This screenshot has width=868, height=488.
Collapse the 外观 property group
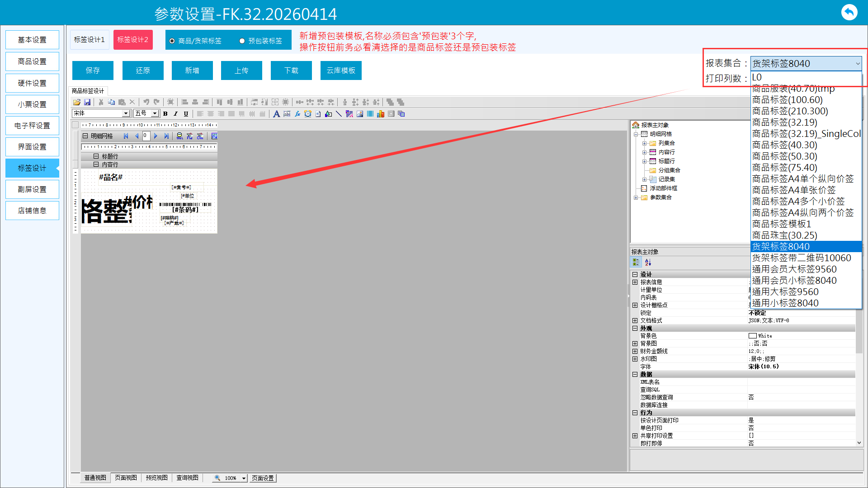(x=635, y=328)
